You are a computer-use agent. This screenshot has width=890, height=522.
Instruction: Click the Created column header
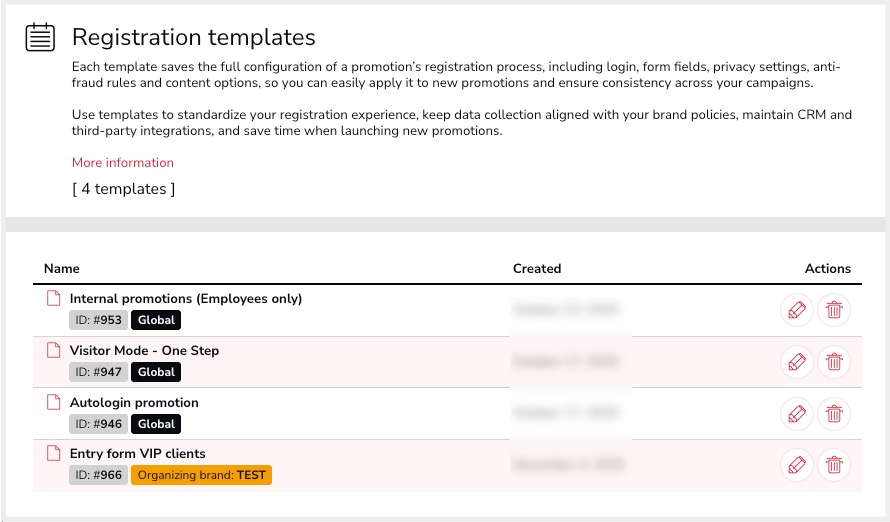[537, 268]
